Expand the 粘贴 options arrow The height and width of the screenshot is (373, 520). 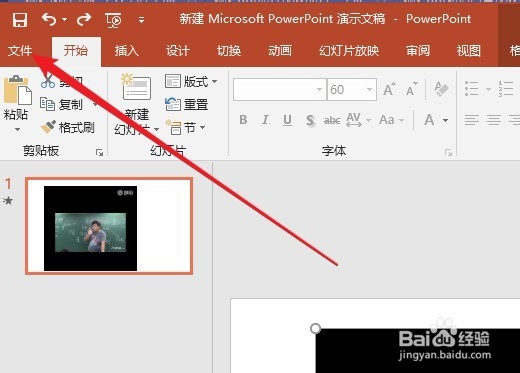pyautogui.click(x=17, y=129)
